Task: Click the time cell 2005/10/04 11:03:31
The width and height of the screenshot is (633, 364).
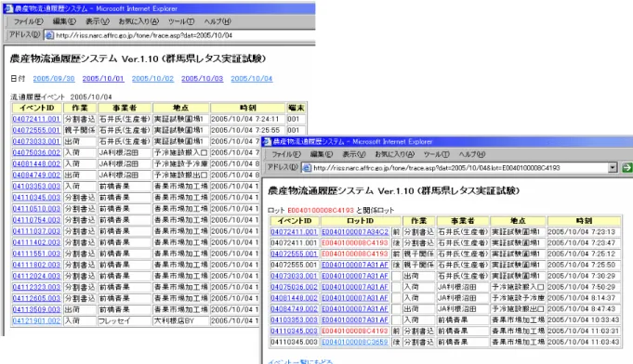Action: (x=584, y=331)
